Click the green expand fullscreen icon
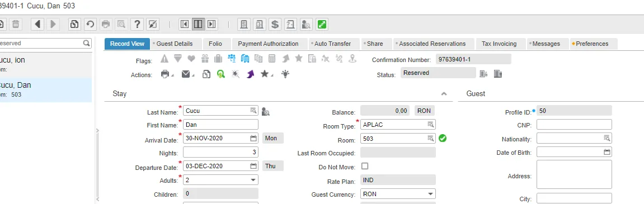 [322, 24]
